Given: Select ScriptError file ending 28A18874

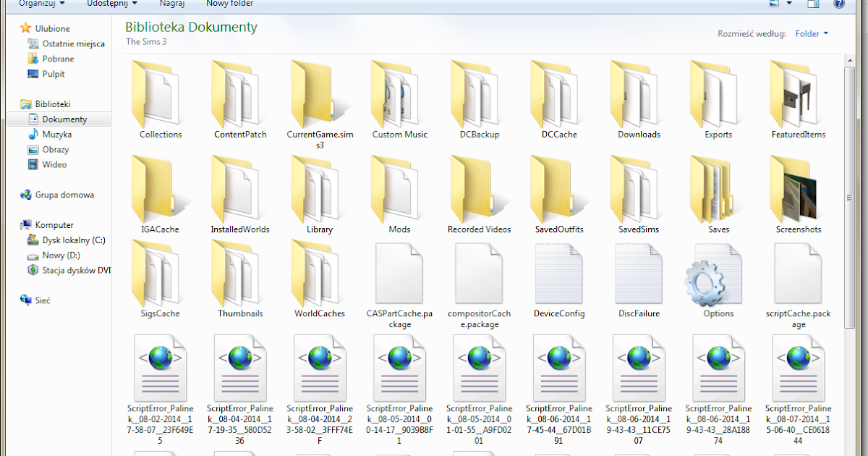Looking at the screenshot, I should pyautogui.click(x=718, y=389).
